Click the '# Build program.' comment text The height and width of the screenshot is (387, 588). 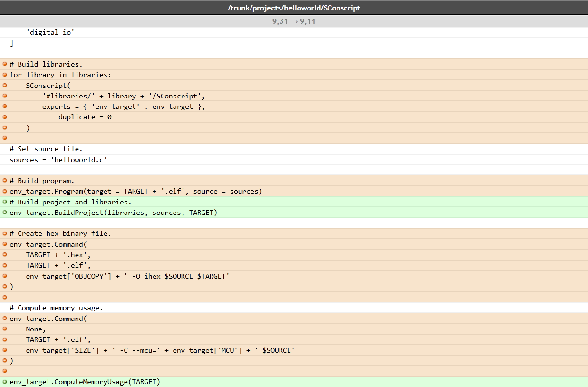tap(42, 181)
